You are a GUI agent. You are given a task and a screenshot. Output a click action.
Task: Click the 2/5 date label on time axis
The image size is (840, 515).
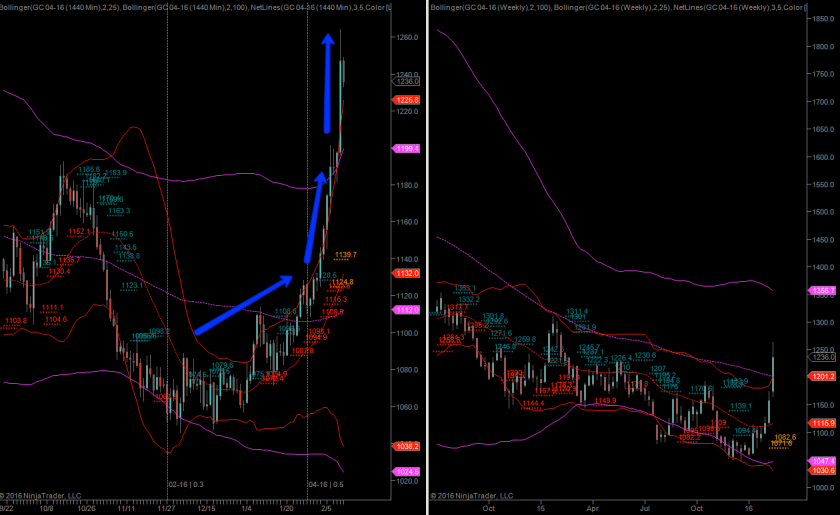pos(326,508)
